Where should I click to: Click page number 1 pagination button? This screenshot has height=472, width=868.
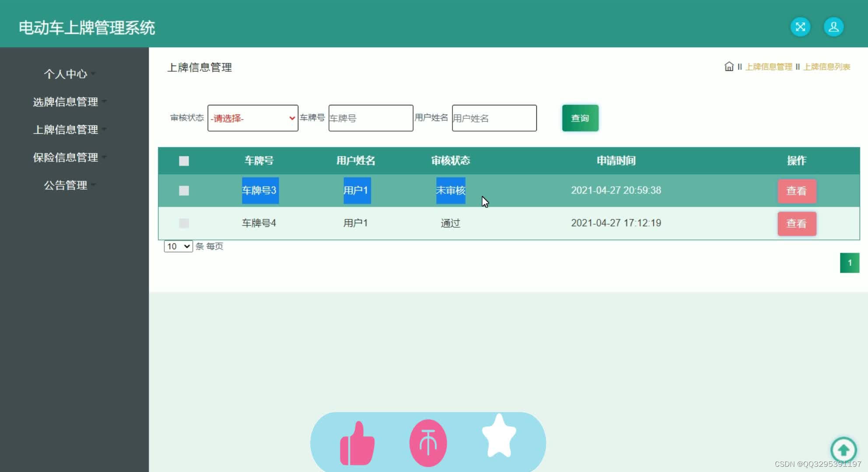(850, 263)
